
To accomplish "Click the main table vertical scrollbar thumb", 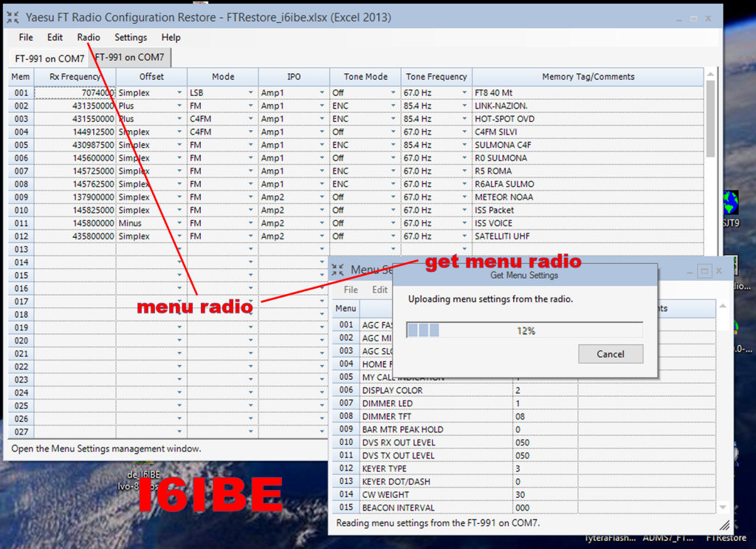I will (710, 118).
